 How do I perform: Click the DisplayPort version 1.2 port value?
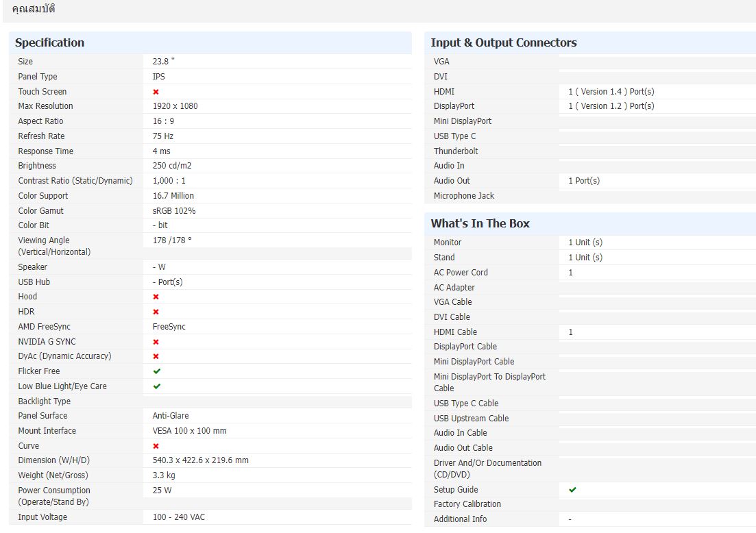click(x=611, y=106)
